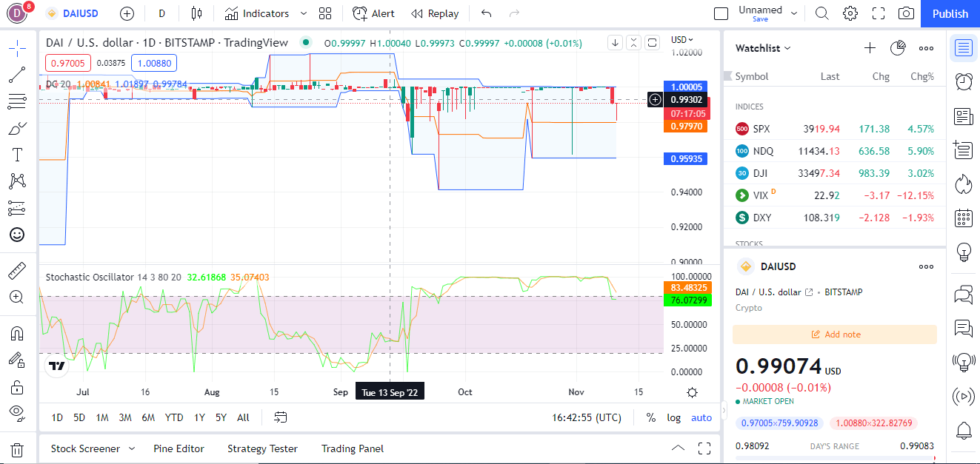Open the Strategy Tester tab
The width and height of the screenshot is (980, 464).
[262, 448]
